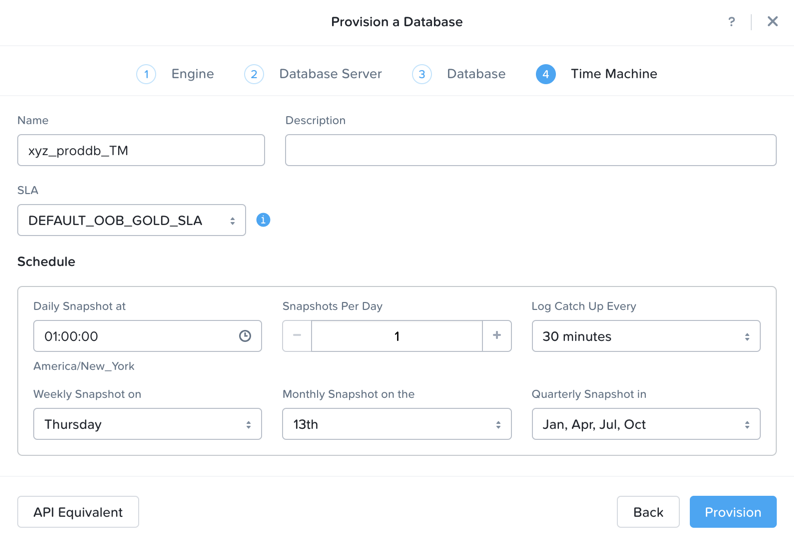The height and width of the screenshot is (545, 794).
Task: Click the help question mark icon
Action: coord(731,22)
